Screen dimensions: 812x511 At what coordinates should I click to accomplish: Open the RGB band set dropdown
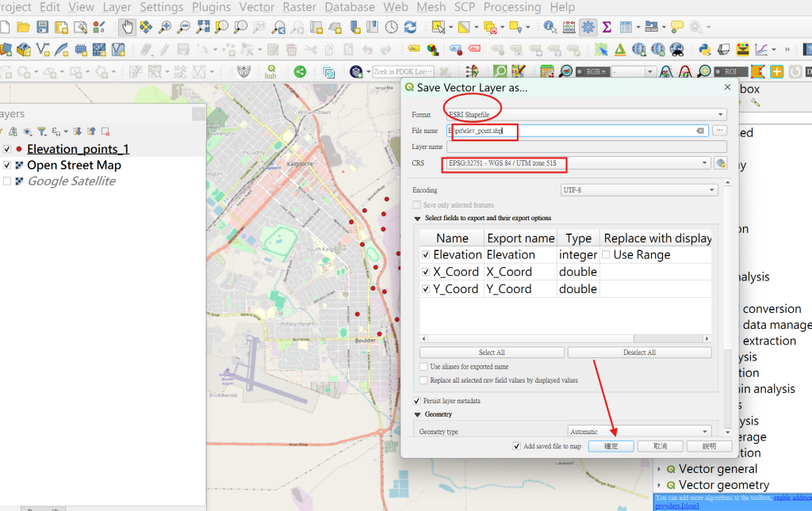coord(634,72)
